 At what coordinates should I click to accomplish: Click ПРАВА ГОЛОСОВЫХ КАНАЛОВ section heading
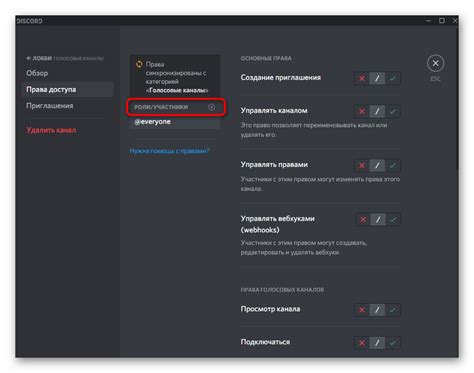(x=282, y=290)
